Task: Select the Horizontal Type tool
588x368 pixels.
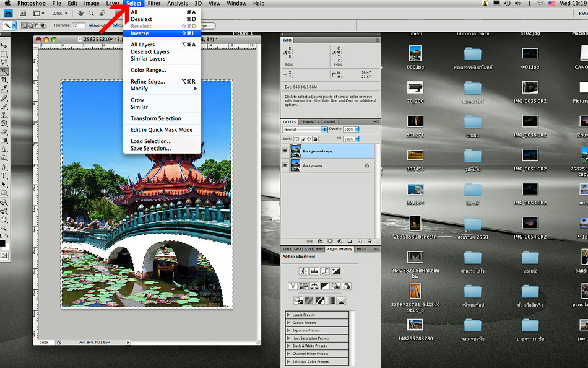Action: click(x=4, y=175)
